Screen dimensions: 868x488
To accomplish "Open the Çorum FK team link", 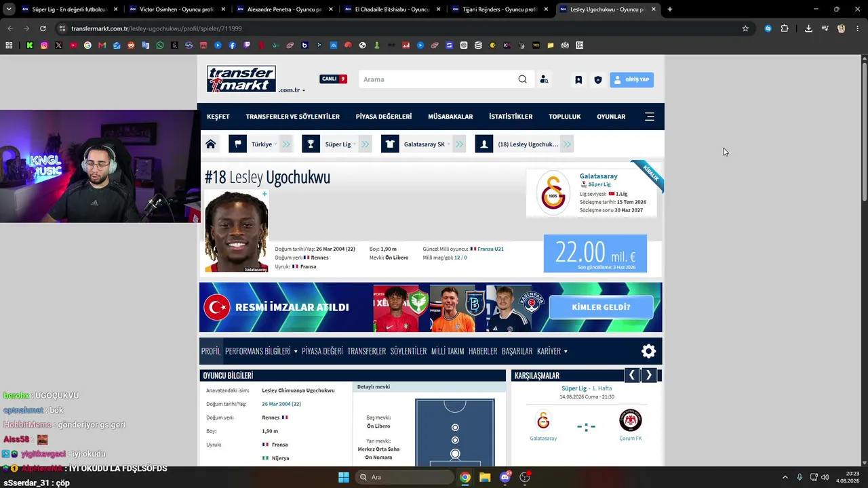I will coord(631,438).
